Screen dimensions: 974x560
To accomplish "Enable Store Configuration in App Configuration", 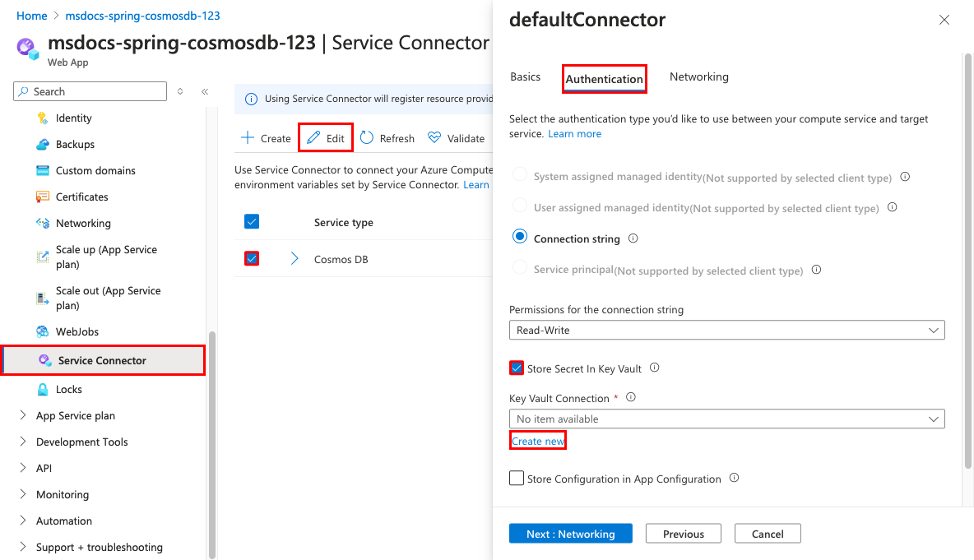I will tap(517, 479).
